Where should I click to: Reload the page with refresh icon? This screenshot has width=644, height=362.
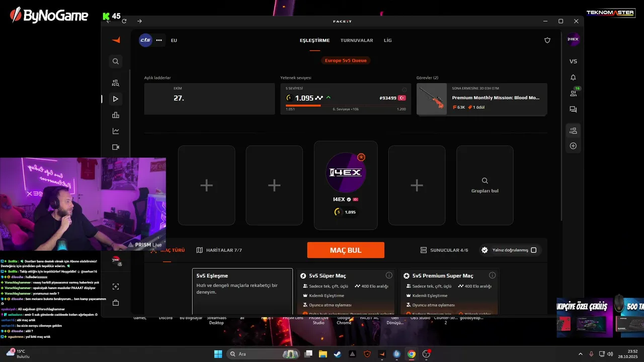(124, 21)
